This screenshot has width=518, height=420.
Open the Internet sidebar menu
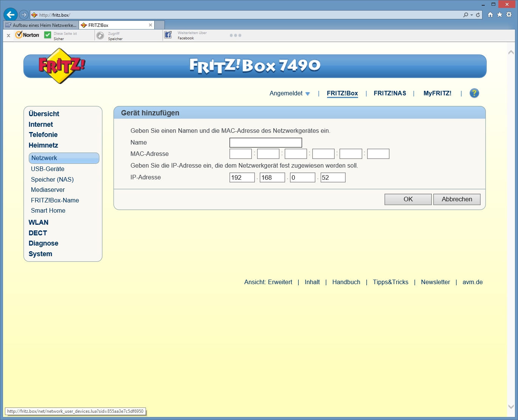coord(41,124)
